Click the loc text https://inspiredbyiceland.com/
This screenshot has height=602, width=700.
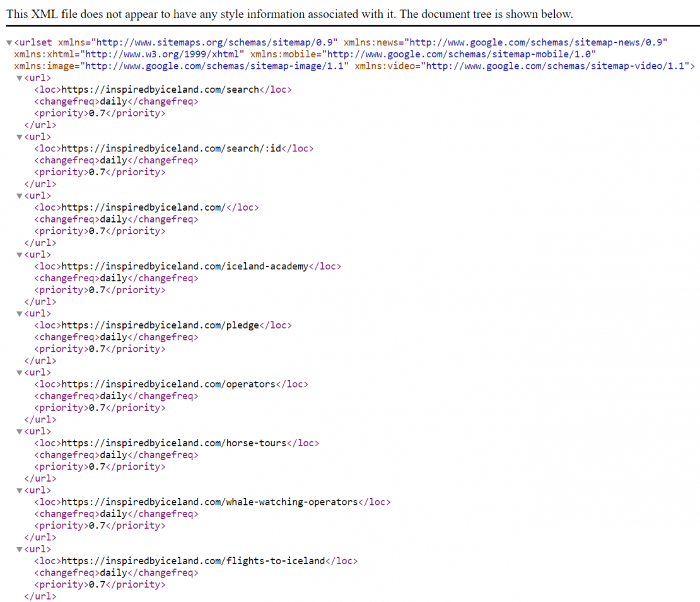pyautogui.click(x=144, y=207)
